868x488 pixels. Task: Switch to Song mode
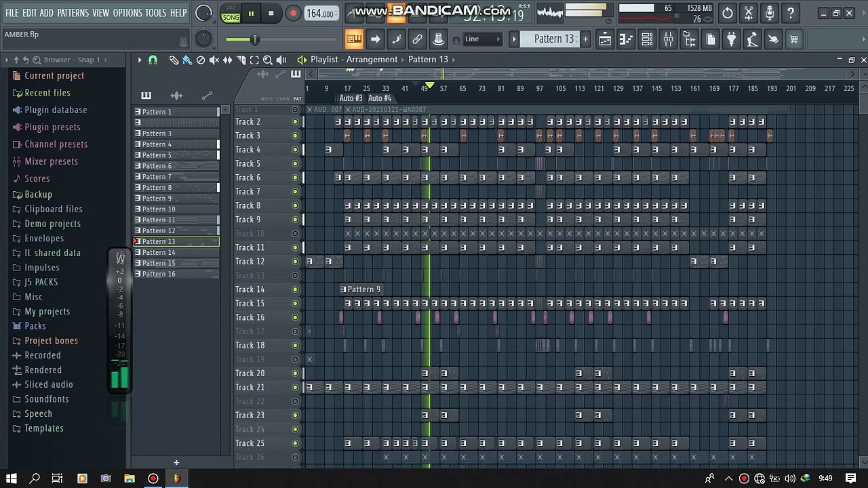click(231, 18)
